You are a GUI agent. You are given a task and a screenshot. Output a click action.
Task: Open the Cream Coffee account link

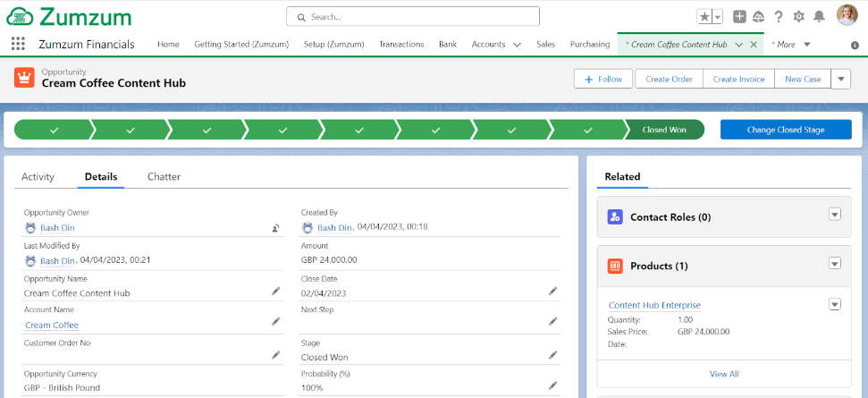pyautogui.click(x=52, y=325)
